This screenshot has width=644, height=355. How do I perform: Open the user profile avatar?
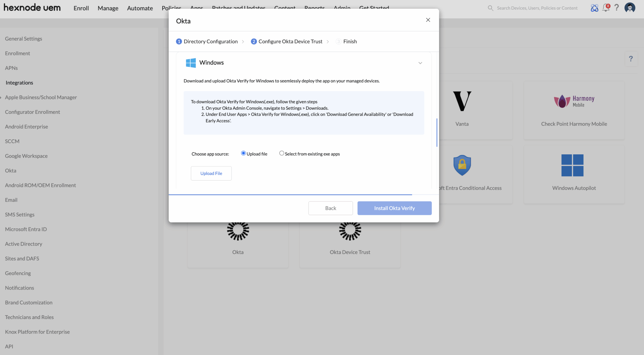630,8
